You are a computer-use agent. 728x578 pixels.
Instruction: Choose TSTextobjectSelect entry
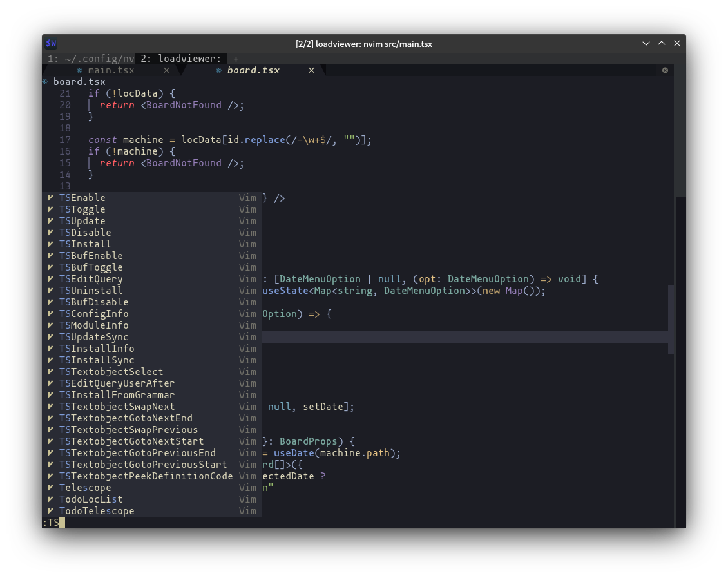[152, 372]
